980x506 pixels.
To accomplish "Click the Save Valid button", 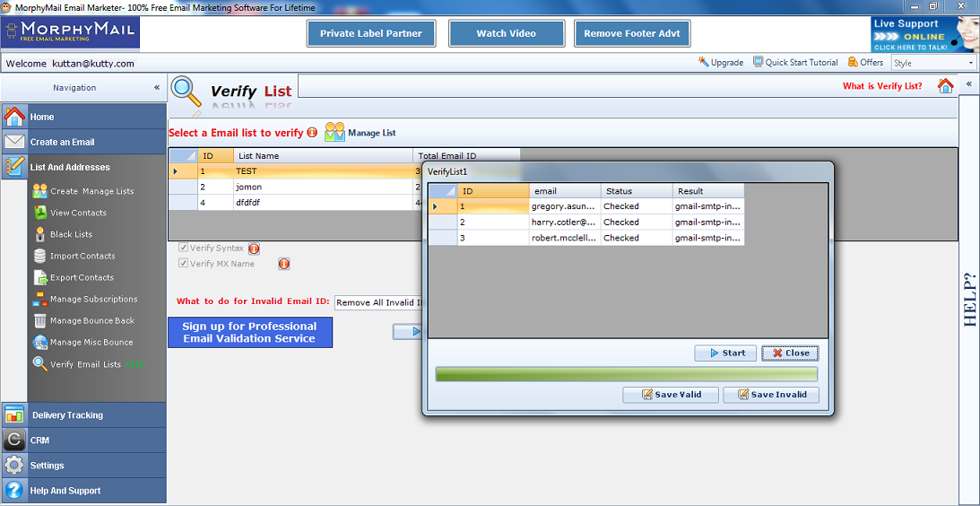I will (x=671, y=395).
